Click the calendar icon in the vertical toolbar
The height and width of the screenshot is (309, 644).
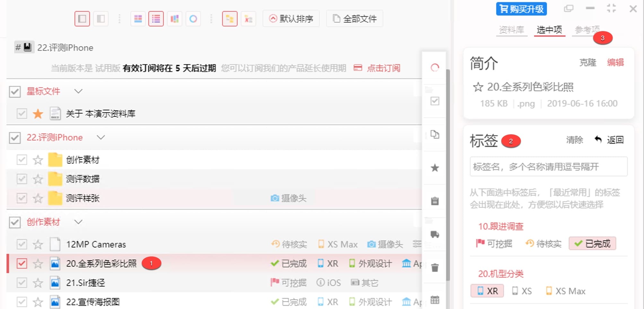(435, 300)
